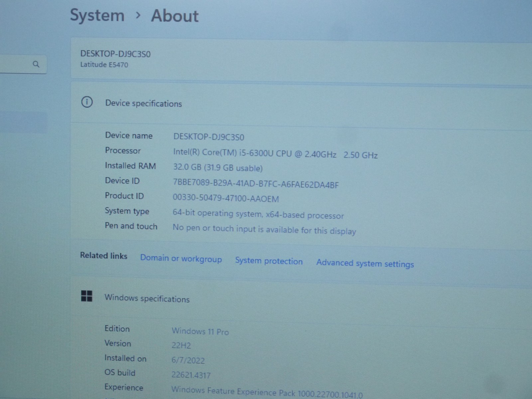532x399 pixels.
Task: Click the Installed on label
Action: [125, 358]
